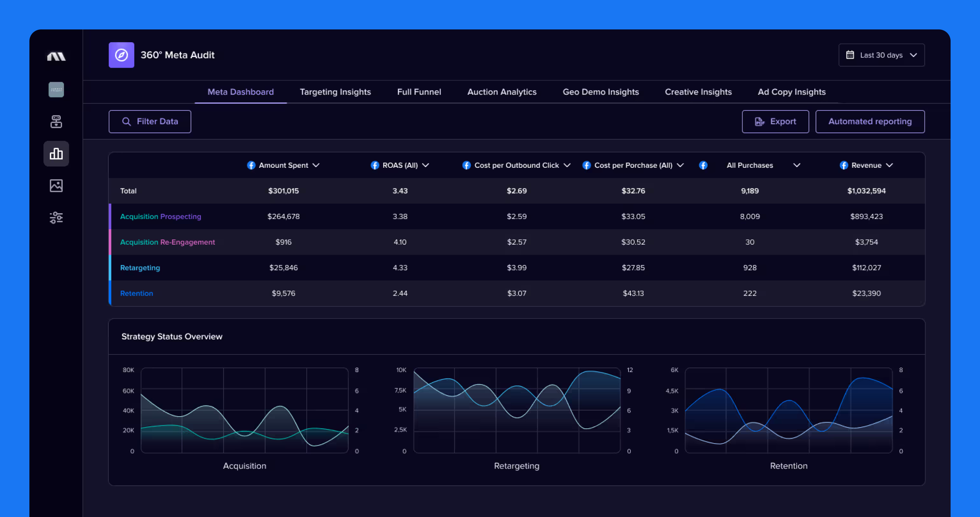The width and height of the screenshot is (980, 517).
Task: Expand the ROAS (All) column chevron
Action: coord(426,165)
